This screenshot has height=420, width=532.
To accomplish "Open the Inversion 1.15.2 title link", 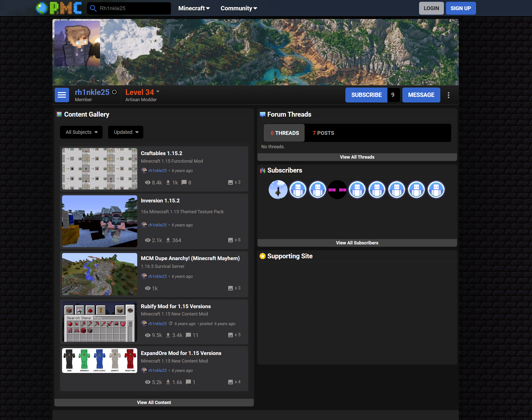I will point(160,201).
